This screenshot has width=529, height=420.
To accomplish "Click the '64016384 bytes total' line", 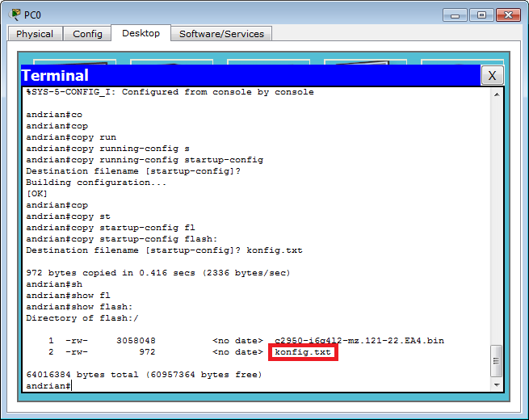I will click(144, 375).
